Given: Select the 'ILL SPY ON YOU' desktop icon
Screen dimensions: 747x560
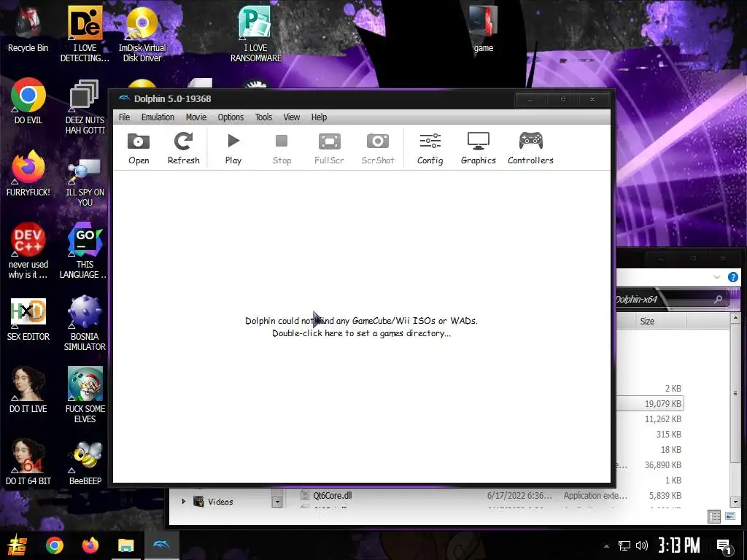Looking at the screenshot, I should pos(85,180).
